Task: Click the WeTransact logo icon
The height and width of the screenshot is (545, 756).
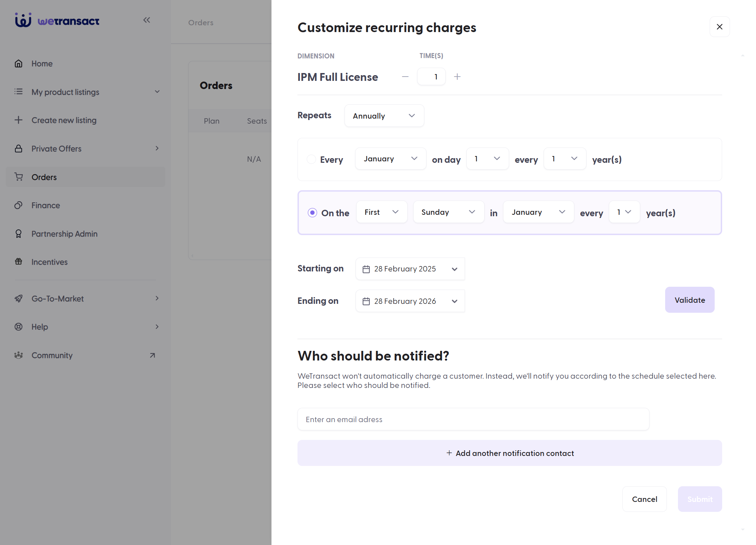Action: tap(23, 20)
